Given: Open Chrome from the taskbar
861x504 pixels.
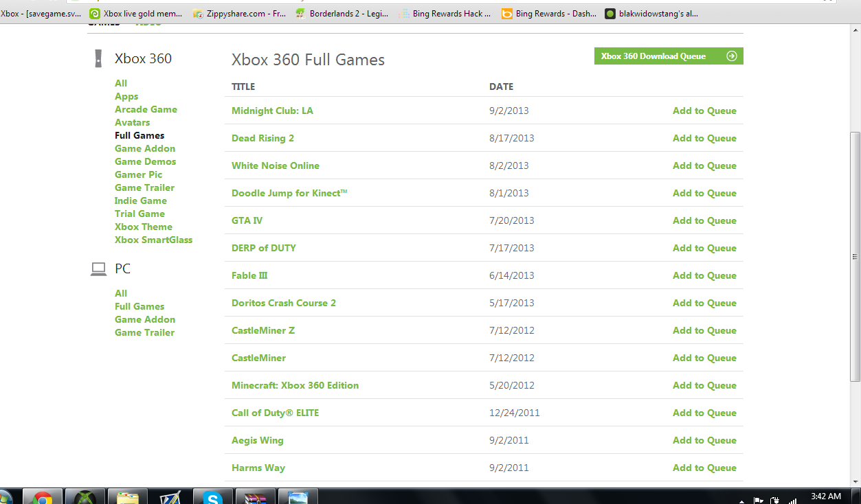Looking at the screenshot, I should point(42,497).
